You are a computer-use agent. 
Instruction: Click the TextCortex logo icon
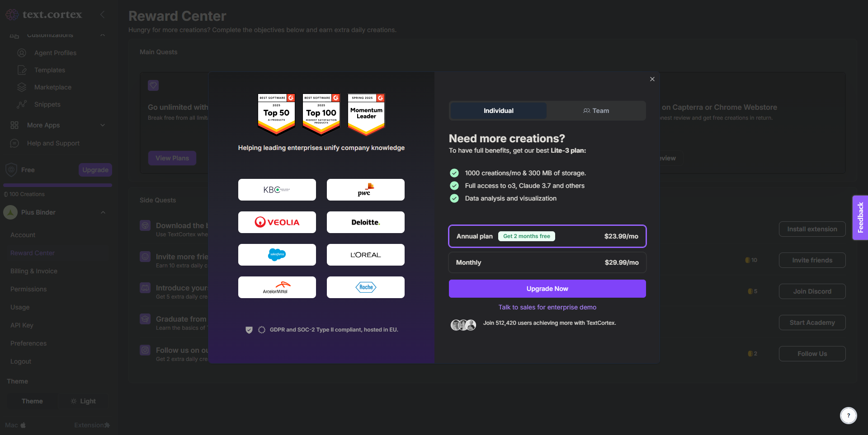pyautogui.click(x=12, y=15)
